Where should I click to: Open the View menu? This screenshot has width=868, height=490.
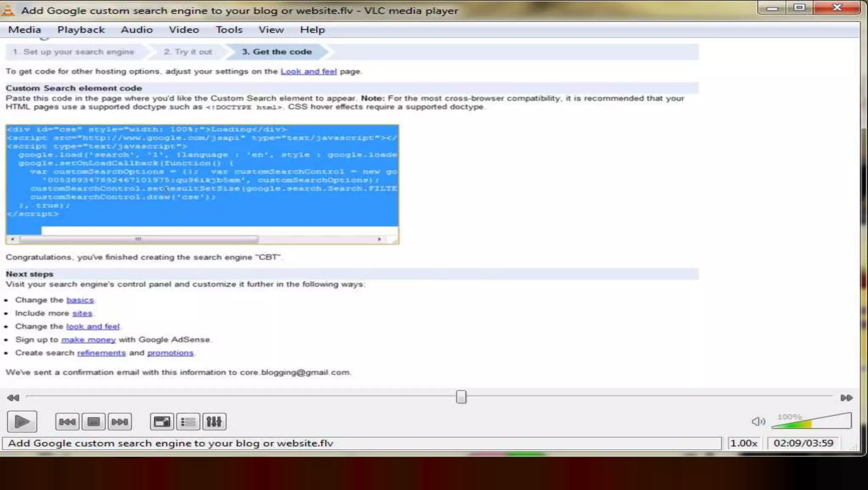point(271,30)
